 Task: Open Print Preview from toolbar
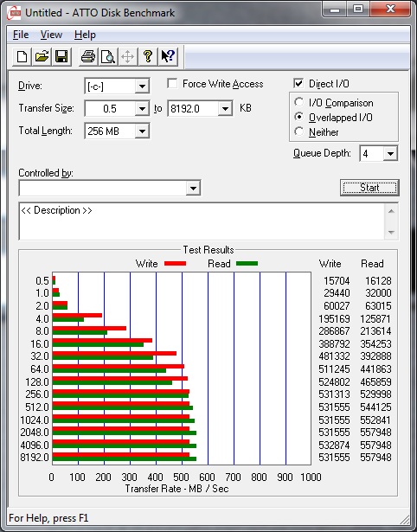[x=108, y=56]
